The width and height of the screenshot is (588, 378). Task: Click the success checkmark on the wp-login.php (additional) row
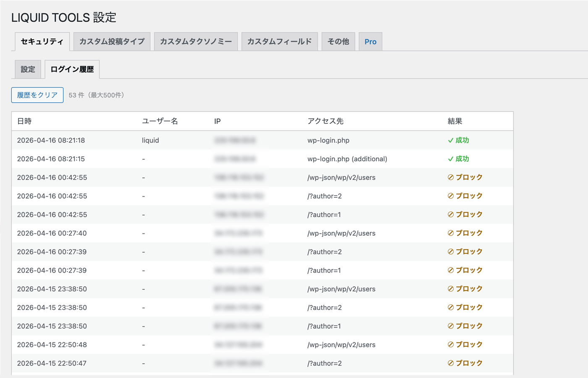451,159
